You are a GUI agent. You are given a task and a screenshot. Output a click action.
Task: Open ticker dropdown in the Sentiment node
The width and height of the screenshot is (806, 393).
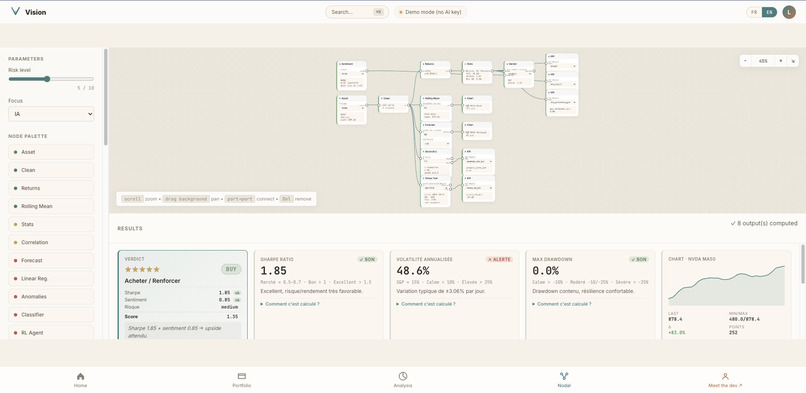tap(353, 73)
